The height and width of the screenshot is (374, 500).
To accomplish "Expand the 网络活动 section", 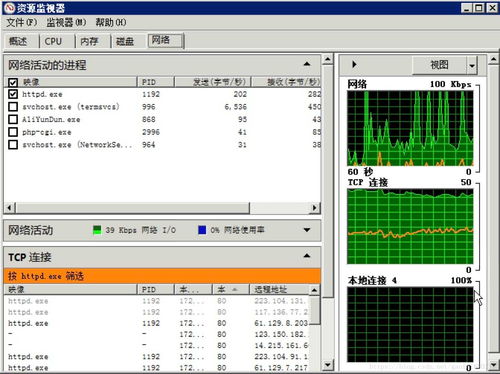I will pos(307,230).
